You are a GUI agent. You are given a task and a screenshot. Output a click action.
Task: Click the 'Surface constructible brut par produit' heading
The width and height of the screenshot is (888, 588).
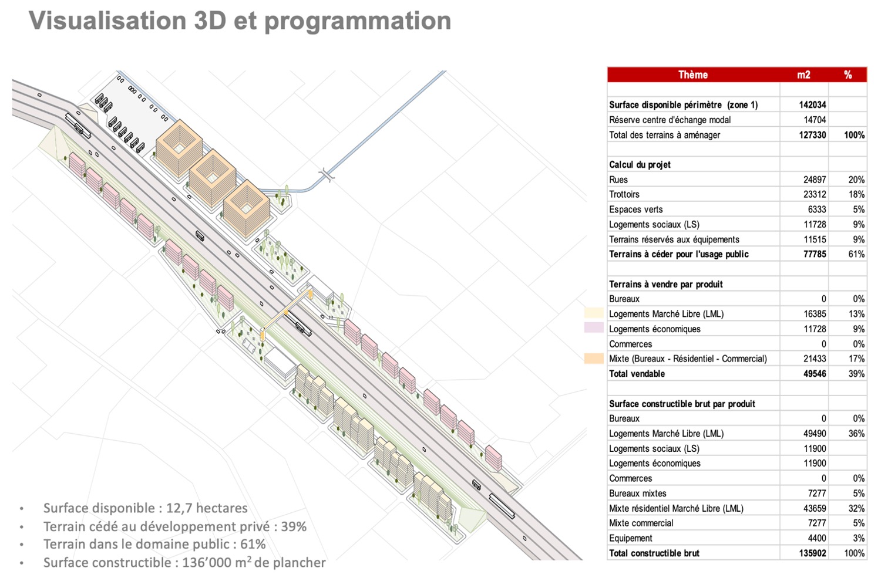click(682, 404)
